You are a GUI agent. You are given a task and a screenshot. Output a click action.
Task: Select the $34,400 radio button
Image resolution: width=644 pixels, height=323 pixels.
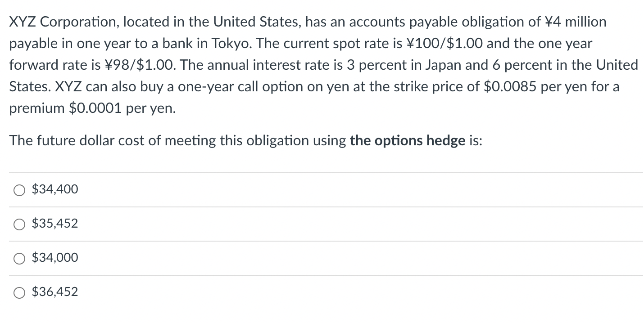click(x=19, y=190)
